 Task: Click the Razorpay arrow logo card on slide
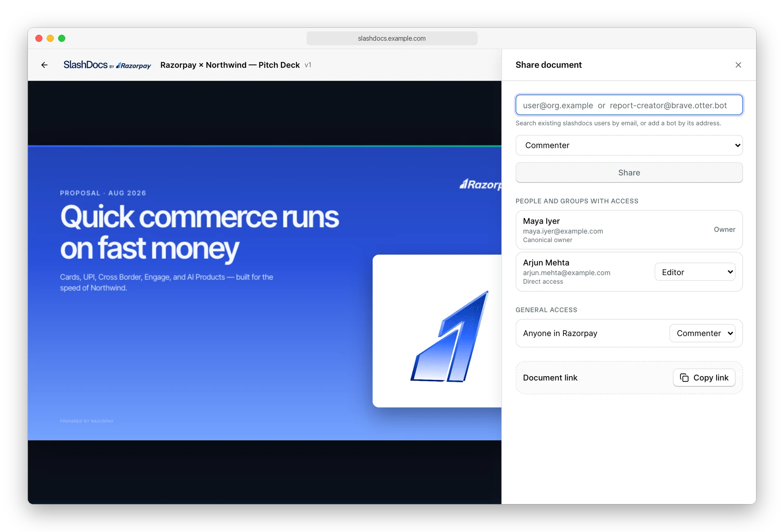[437, 331]
